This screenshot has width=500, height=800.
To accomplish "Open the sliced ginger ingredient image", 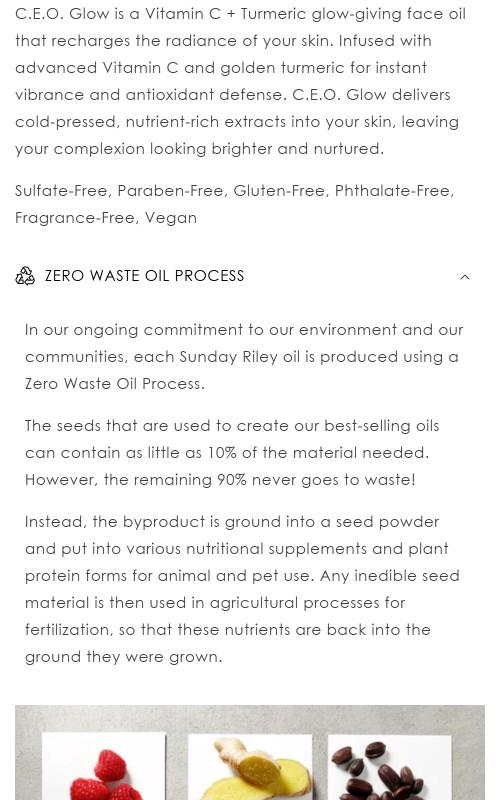I will (x=250, y=767).
